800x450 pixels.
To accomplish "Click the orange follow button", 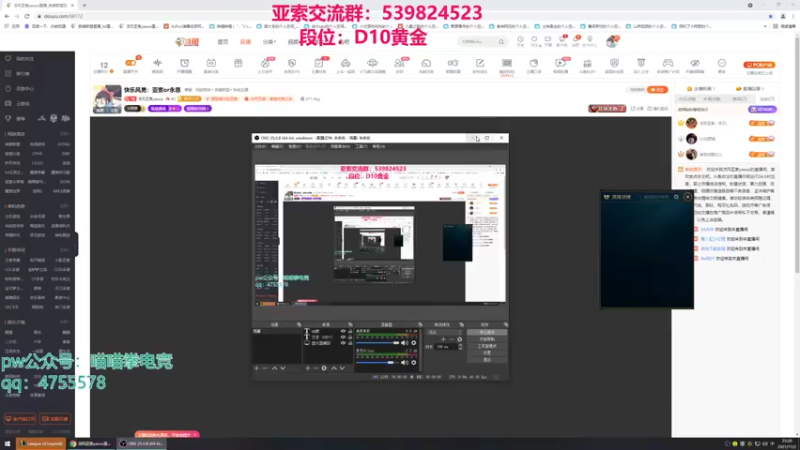I will tap(657, 89).
